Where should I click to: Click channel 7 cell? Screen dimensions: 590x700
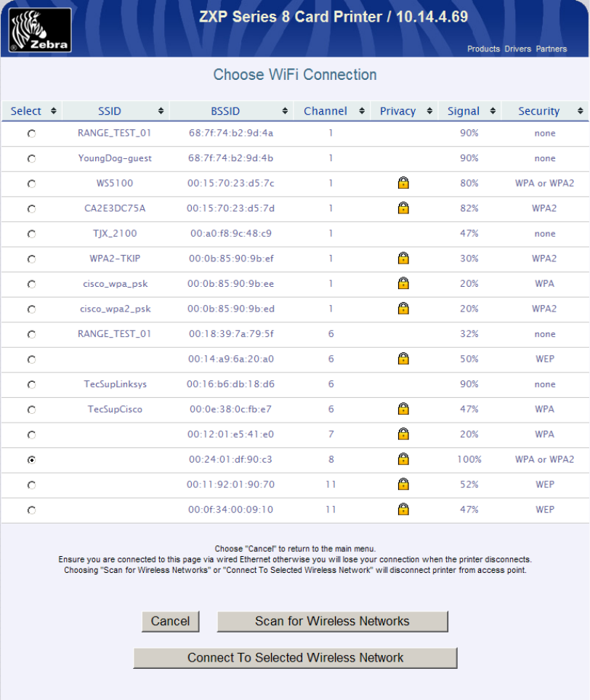[331, 434]
